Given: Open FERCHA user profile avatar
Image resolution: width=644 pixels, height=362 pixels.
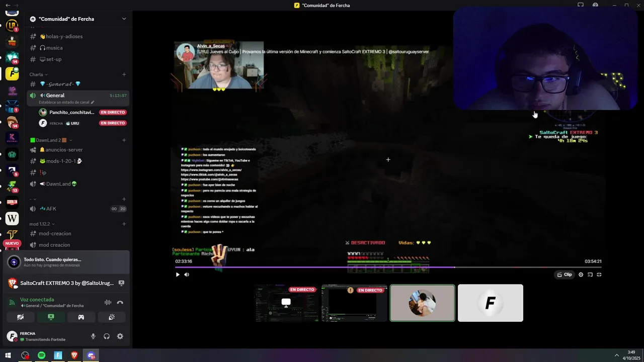Looking at the screenshot, I should tap(12, 336).
